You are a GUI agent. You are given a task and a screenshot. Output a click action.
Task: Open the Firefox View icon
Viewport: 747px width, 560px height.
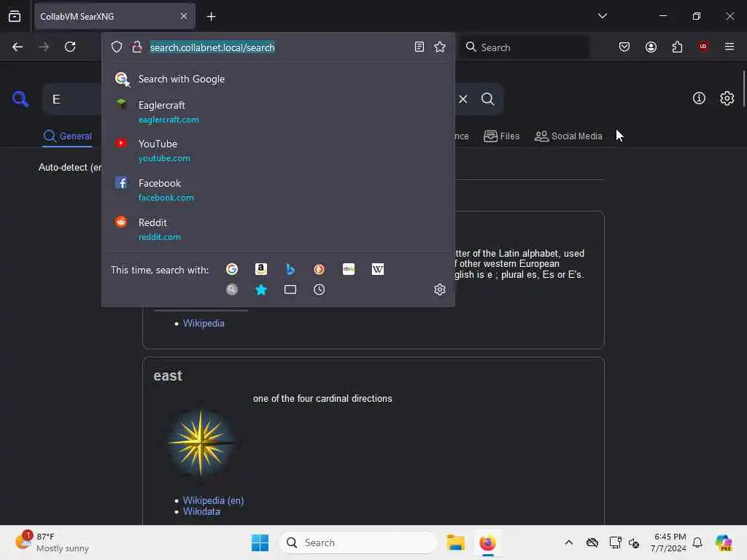pos(15,16)
